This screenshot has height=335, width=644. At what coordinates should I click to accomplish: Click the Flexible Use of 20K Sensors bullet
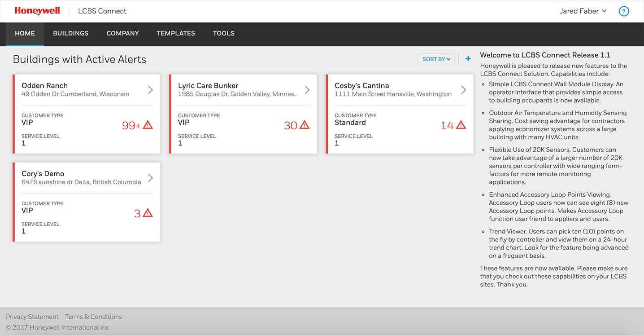click(556, 166)
